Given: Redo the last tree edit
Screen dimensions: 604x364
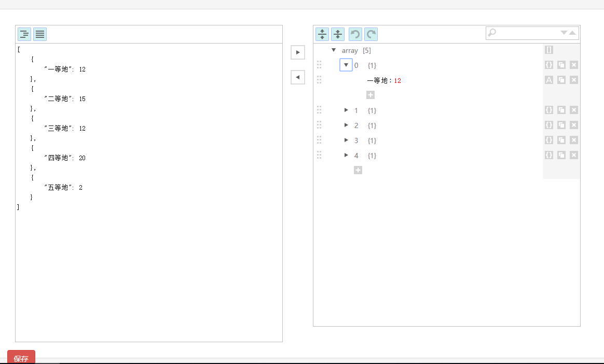Looking at the screenshot, I should [x=371, y=34].
